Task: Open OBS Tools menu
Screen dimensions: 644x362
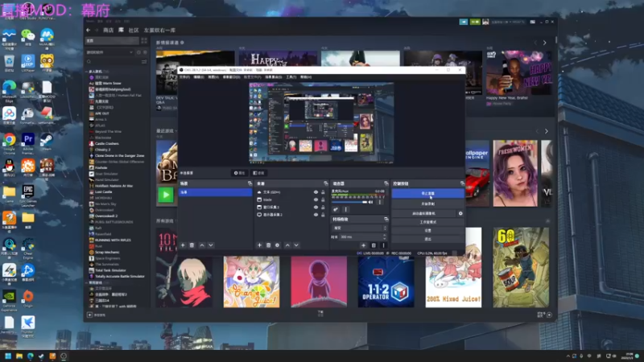Action: click(291, 76)
